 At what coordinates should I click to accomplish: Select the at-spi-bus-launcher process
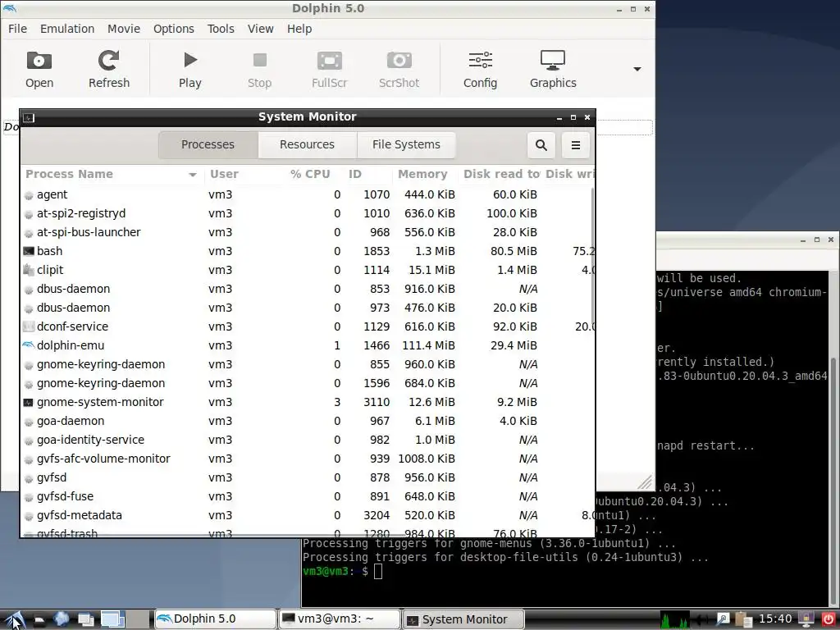pyautogui.click(x=307, y=232)
